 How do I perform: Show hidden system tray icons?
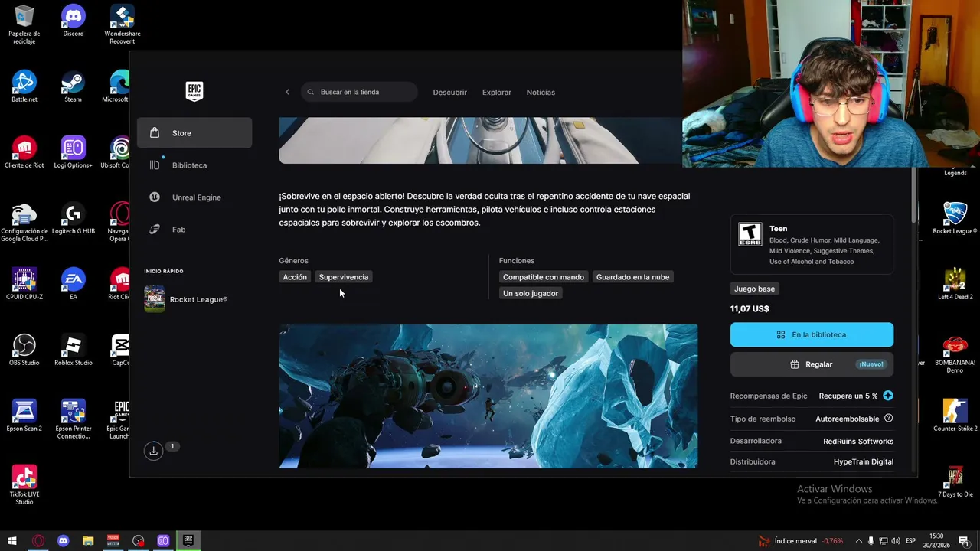click(x=859, y=541)
